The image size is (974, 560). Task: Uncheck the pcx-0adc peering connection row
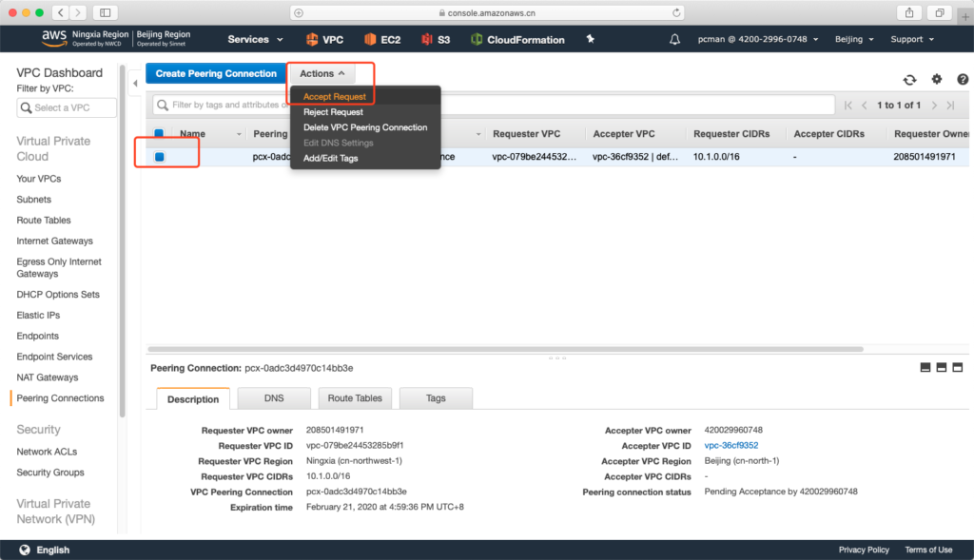point(159,157)
